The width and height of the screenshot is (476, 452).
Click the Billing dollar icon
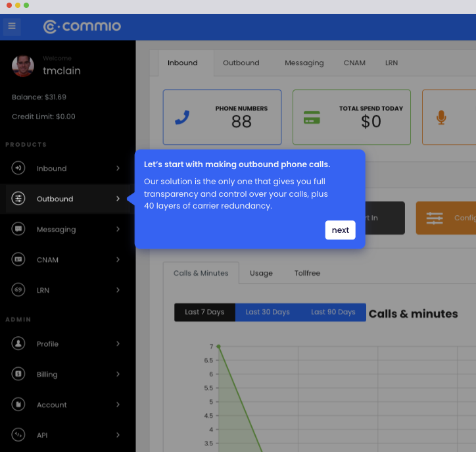click(18, 374)
